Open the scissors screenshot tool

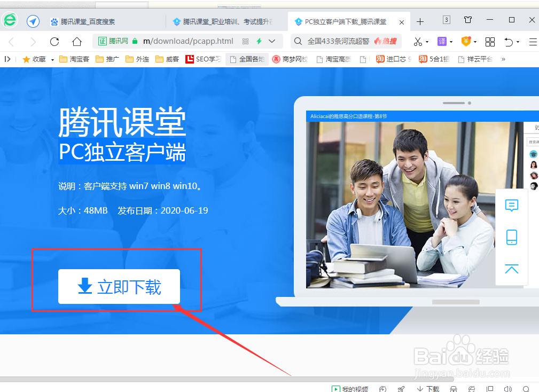[x=418, y=42]
